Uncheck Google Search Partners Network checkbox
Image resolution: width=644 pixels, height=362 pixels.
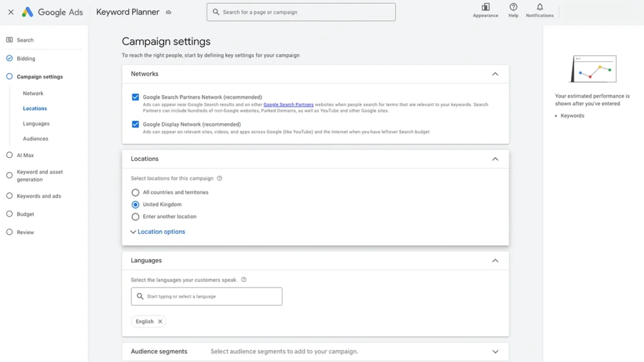tap(135, 97)
